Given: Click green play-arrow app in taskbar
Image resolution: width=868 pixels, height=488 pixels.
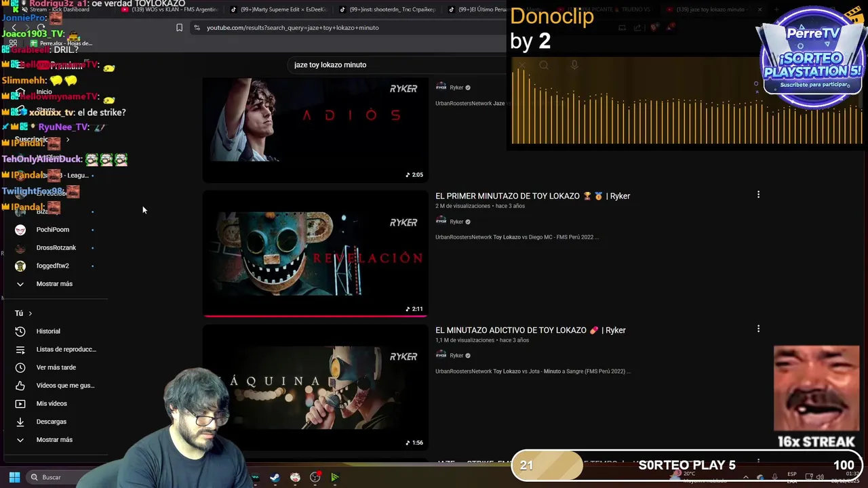Looking at the screenshot, I should (335, 477).
